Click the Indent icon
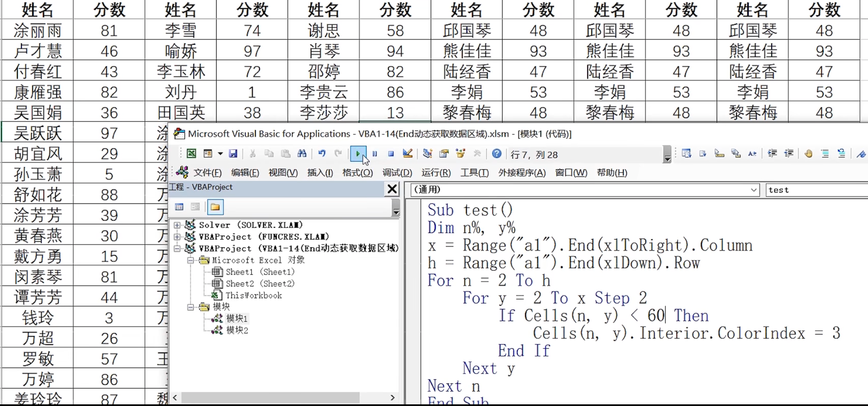 coord(772,153)
